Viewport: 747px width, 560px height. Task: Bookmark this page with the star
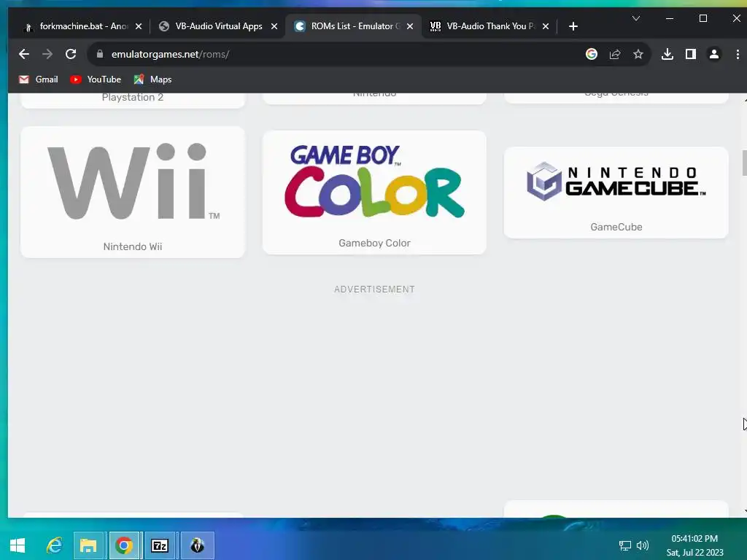point(638,54)
